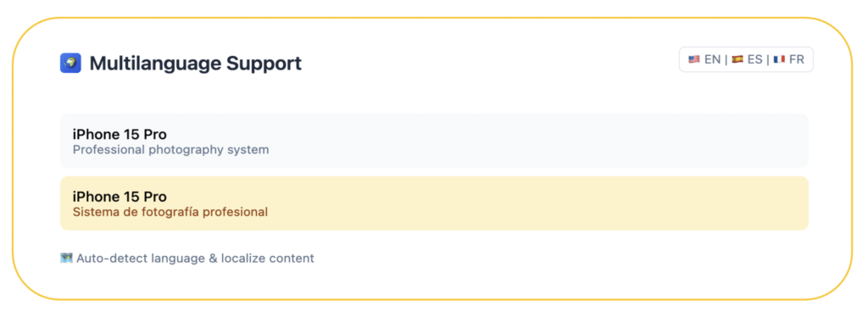Switch language to ES
868x317 pixels.
coord(755,59)
